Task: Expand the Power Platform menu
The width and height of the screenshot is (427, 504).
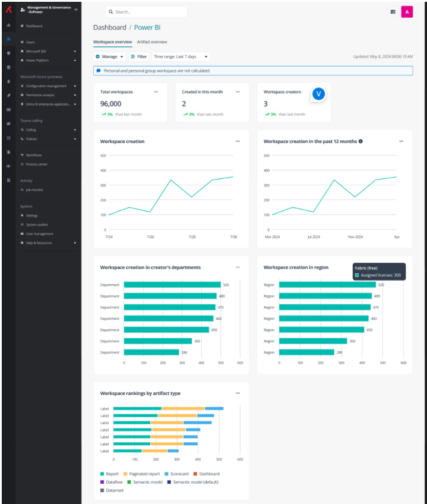Action: [x=49, y=61]
